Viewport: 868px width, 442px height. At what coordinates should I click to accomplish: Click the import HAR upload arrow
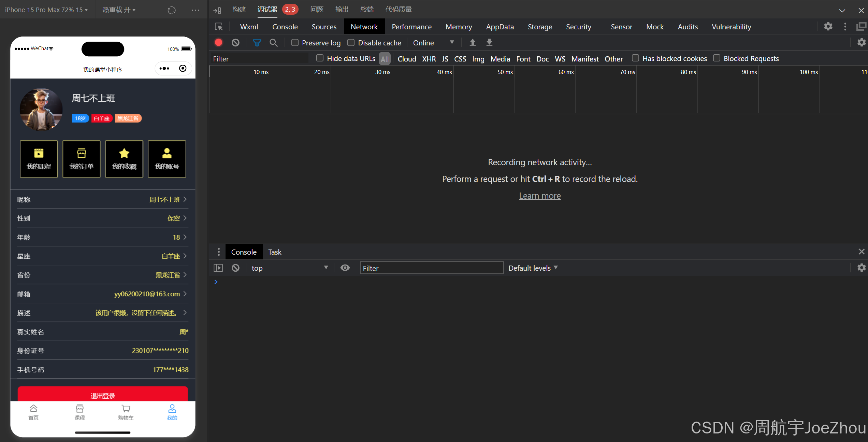(x=473, y=42)
